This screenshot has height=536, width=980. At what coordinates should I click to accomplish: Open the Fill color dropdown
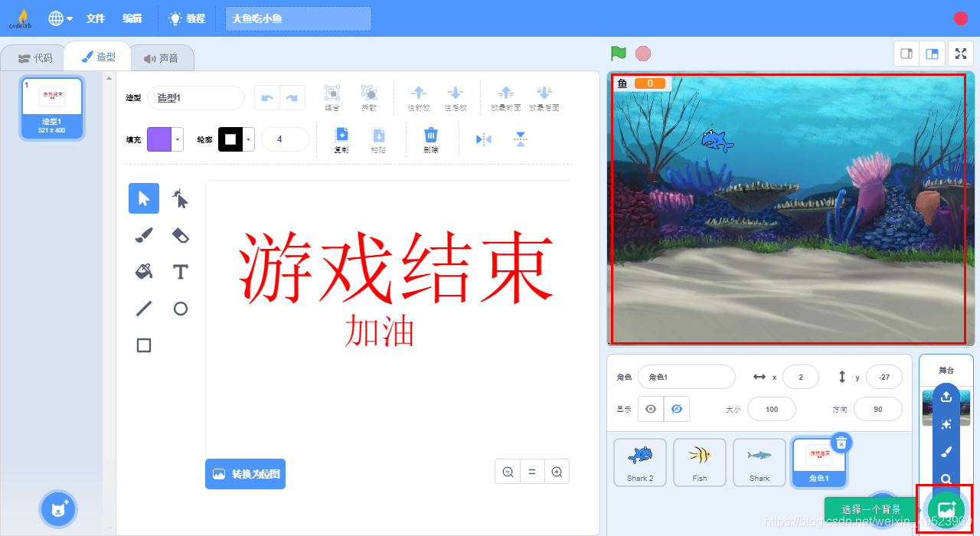pyautogui.click(x=178, y=139)
